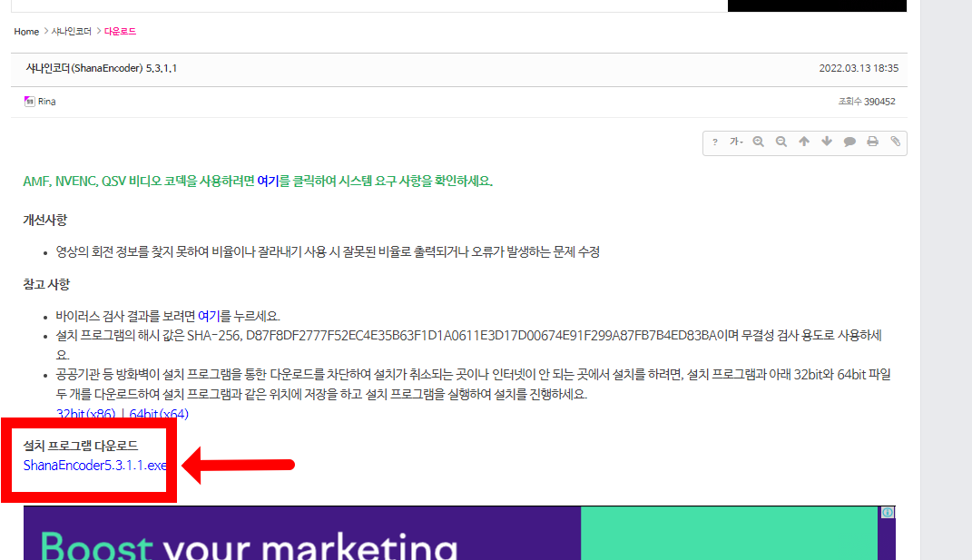Click the Rina author name
This screenshot has height=560, width=972.
click(x=46, y=102)
